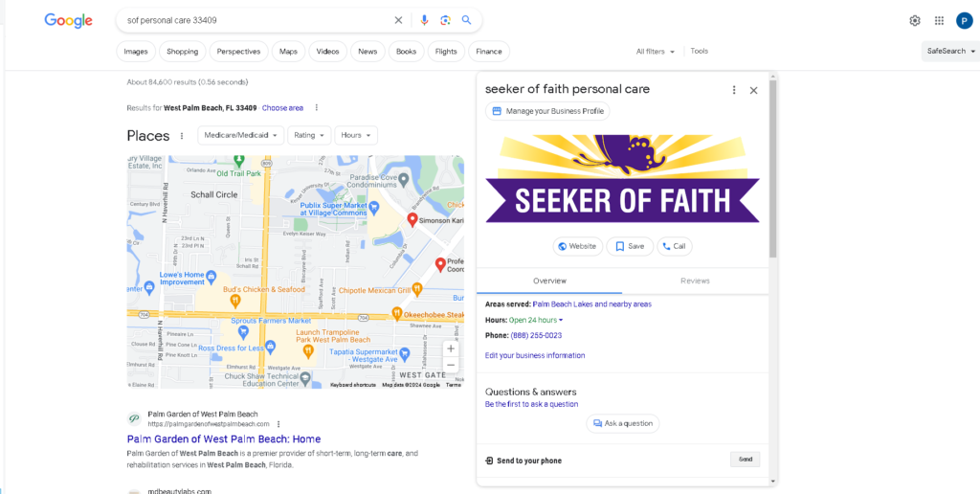Clear the search box text
Viewport: 980px width, 494px height.
[x=399, y=20]
